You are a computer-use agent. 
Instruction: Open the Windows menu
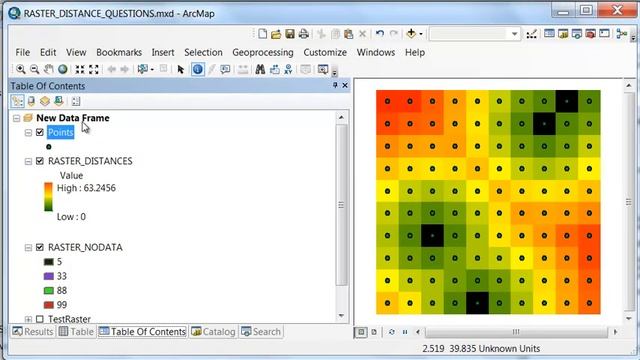click(376, 52)
